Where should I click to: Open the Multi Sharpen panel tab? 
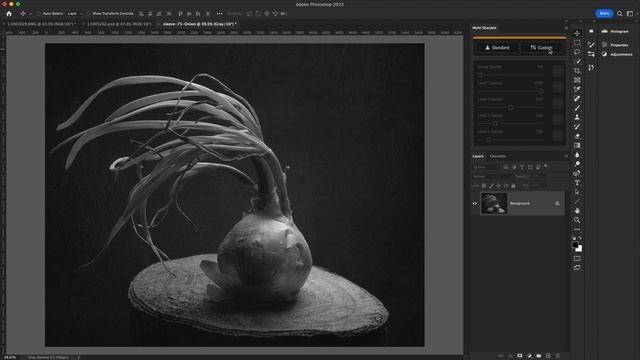[484, 28]
